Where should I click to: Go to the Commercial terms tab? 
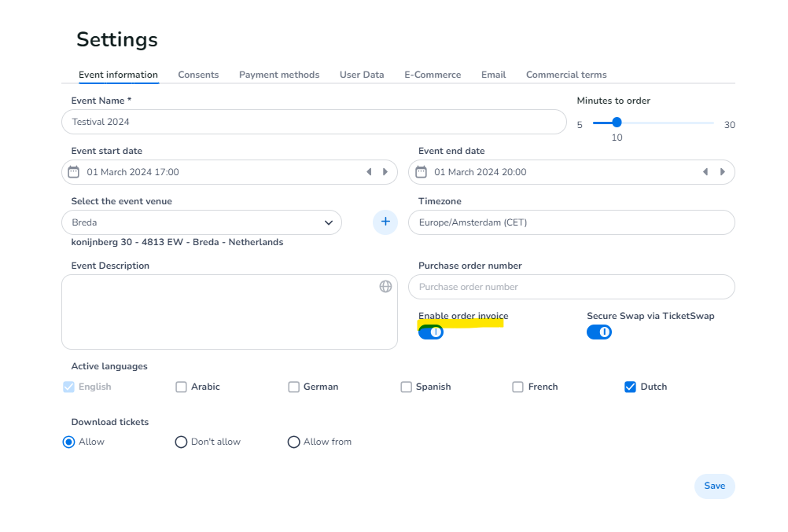tap(566, 75)
